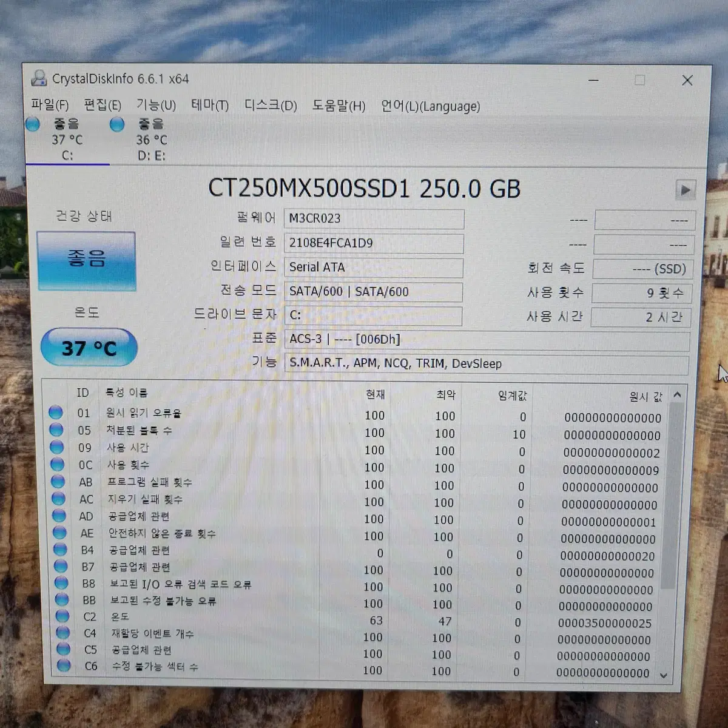Image resolution: width=728 pixels, height=728 pixels.
Task: Click the raw value 00003500000025
Action: pyautogui.click(x=604, y=623)
